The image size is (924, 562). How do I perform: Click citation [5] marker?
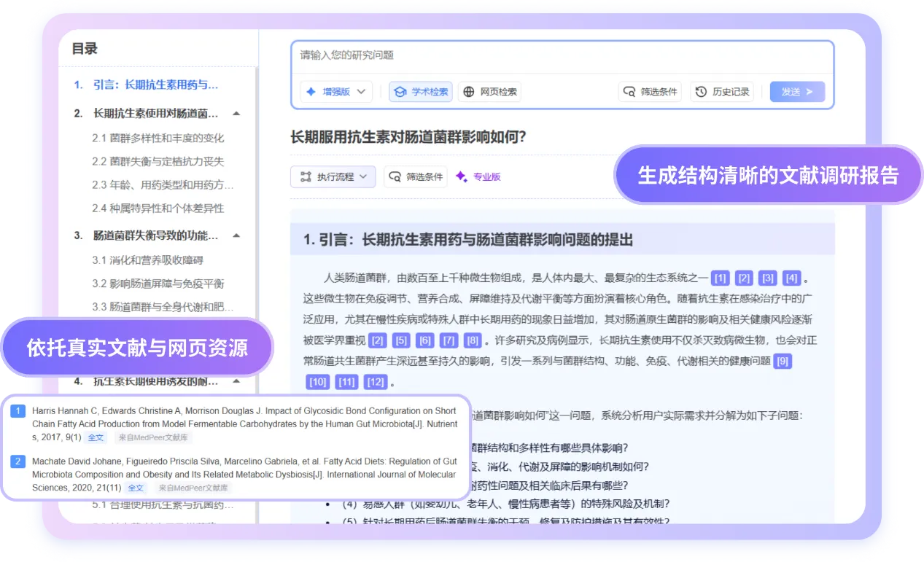click(401, 340)
